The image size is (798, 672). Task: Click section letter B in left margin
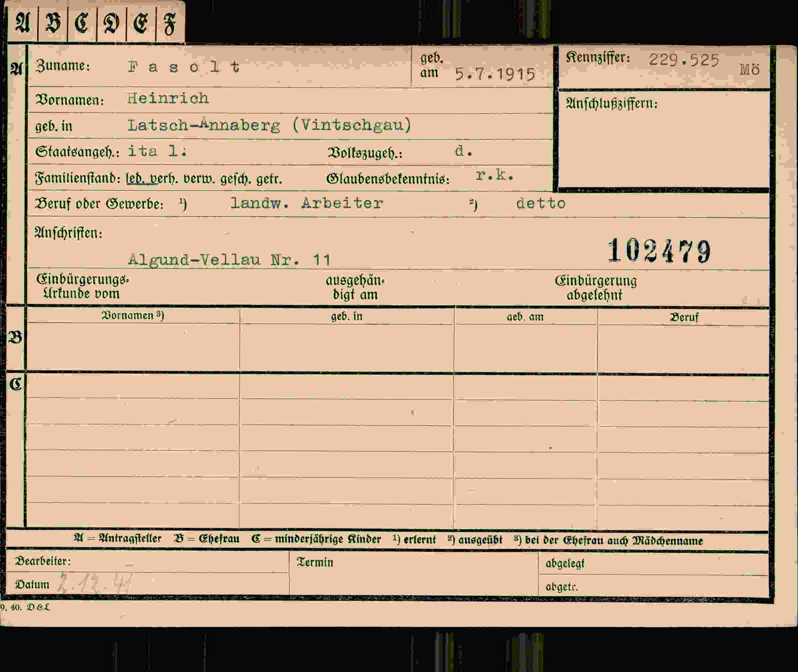coord(15,337)
